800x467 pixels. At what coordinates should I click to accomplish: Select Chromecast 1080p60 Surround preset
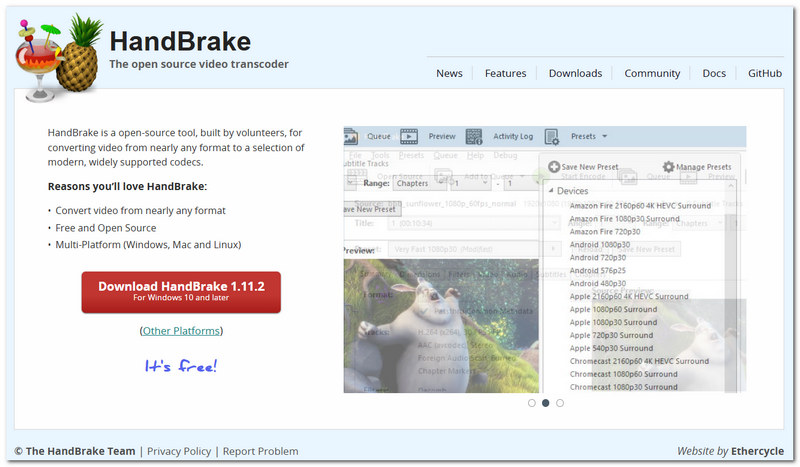coord(623,374)
